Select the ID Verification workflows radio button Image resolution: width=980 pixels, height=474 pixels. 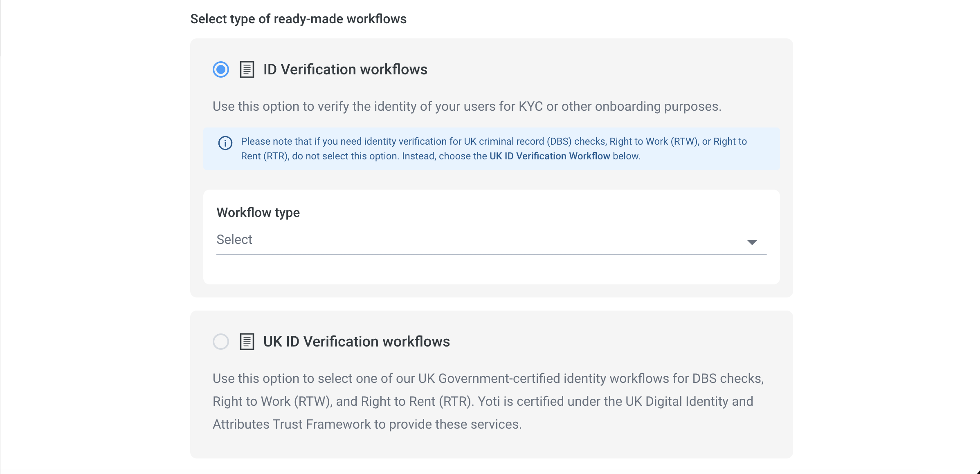221,69
